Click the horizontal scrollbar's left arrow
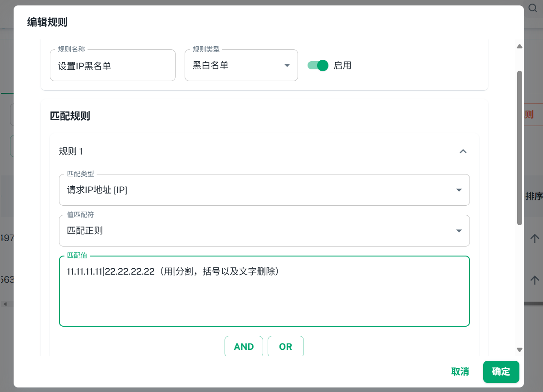543x392 pixels. 5,304
